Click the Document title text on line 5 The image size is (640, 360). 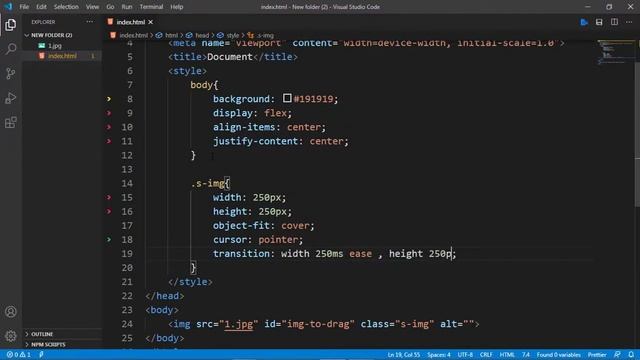coord(229,57)
